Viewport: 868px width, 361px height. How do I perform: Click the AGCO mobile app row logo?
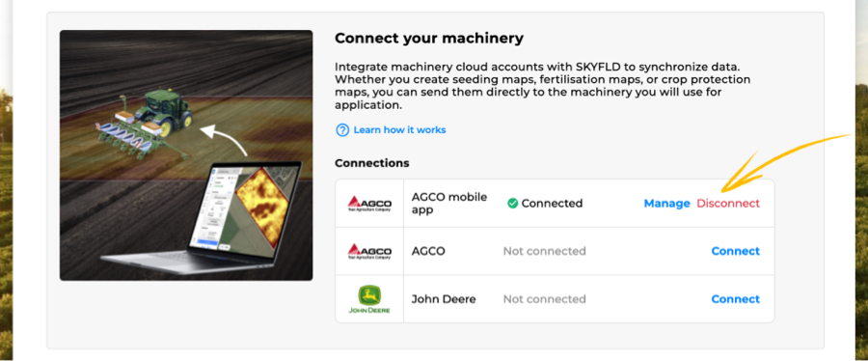pyautogui.click(x=369, y=204)
